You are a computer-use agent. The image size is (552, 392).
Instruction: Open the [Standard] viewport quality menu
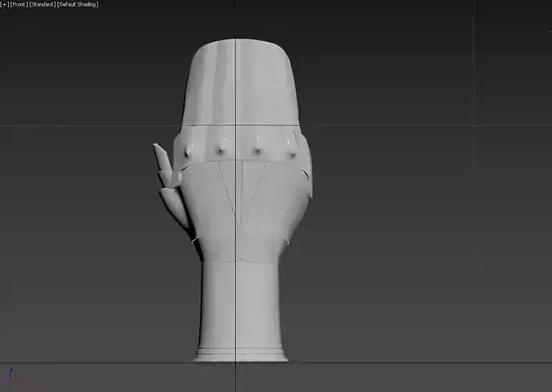(x=42, y=5)
